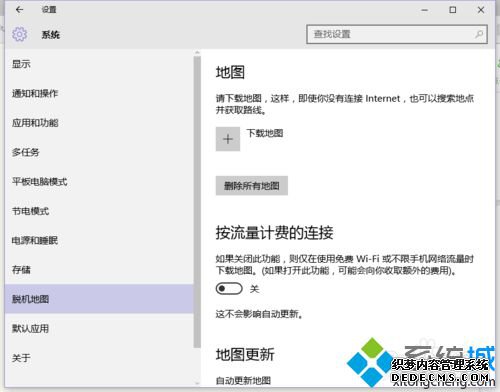
Task: Click the search magnifier icon
Action: pyautogui.click(x=479, y=34)
